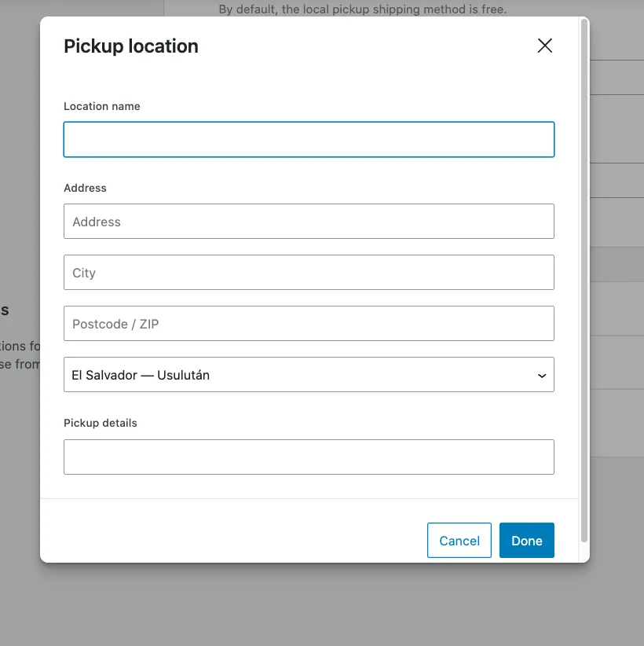Click the Postcode / ZIP field

309,324
